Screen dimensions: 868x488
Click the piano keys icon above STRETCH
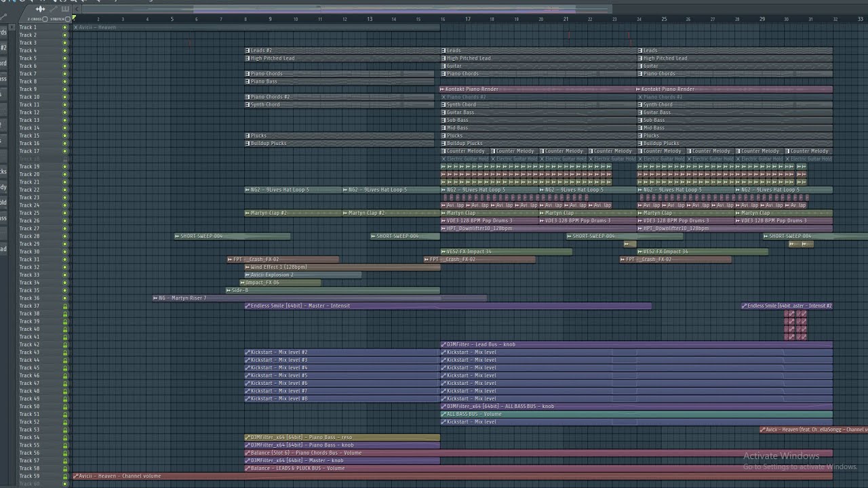pos(65,9)
